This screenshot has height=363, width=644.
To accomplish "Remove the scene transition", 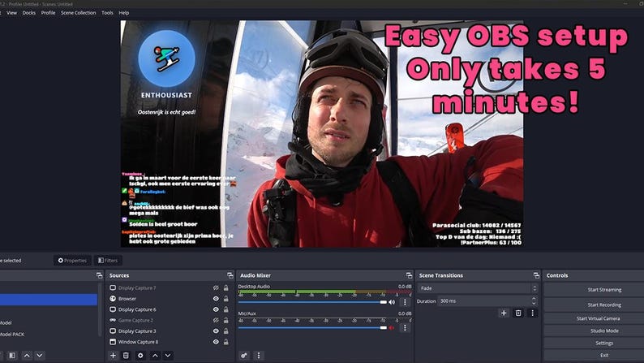I will (x=518, y=313).
